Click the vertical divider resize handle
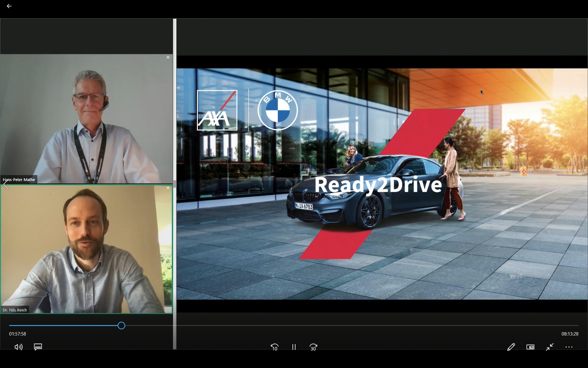The width and height of the screenshot is (588, 368). tap(175, 184)
